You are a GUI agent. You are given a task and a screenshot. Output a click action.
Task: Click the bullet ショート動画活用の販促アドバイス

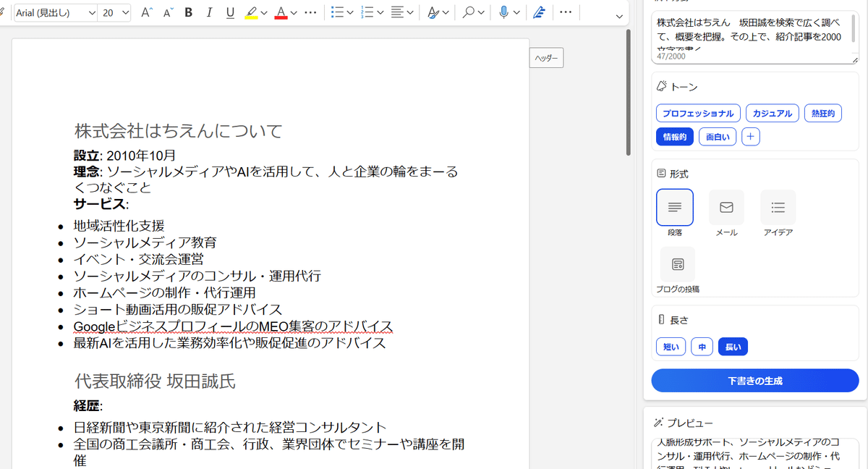pyautogui.click(x=177, y=309)
